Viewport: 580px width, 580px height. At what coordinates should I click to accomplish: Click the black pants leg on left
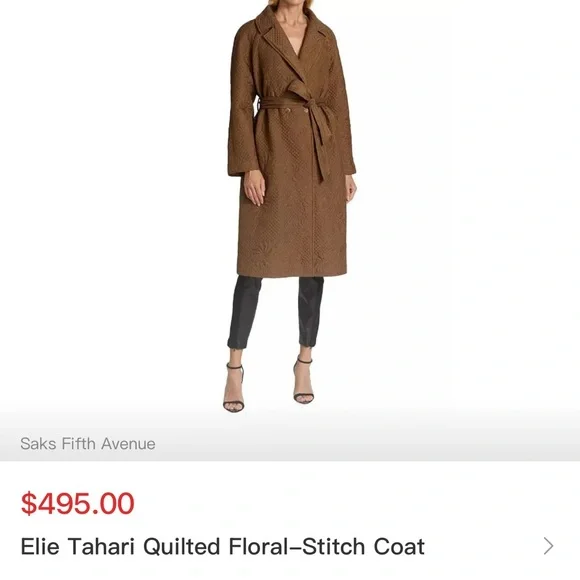point(242,313)
